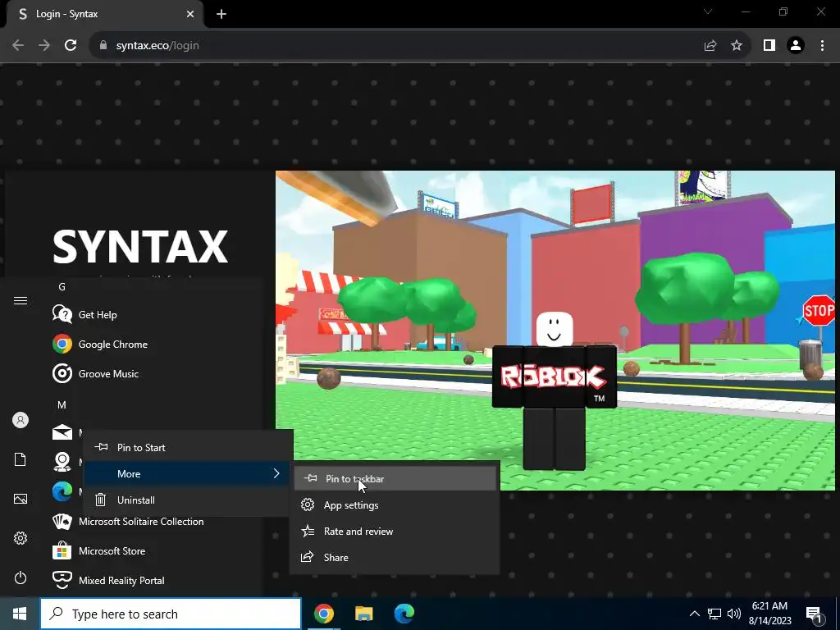The width and height of the screenshot is (840, 630).
Task: Click the Microsoft Edge icon in Start list
Action: click(x=62, y=491)
